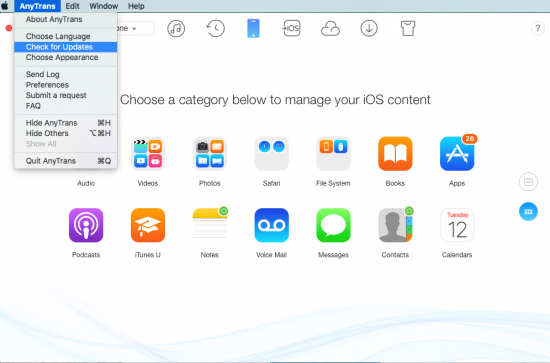This screenshot has height=363, width=550.
Task: Open the iCloud Manager cloud icon
Action: 330,28
